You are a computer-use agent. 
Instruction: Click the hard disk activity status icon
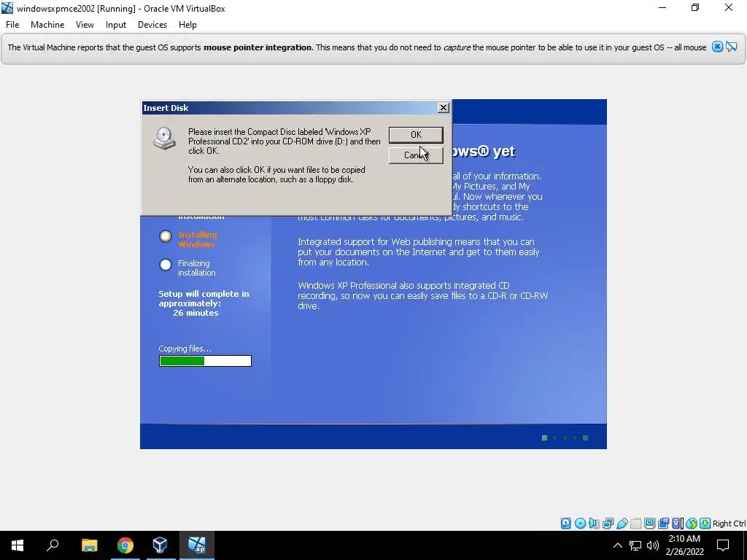[566, 524]
